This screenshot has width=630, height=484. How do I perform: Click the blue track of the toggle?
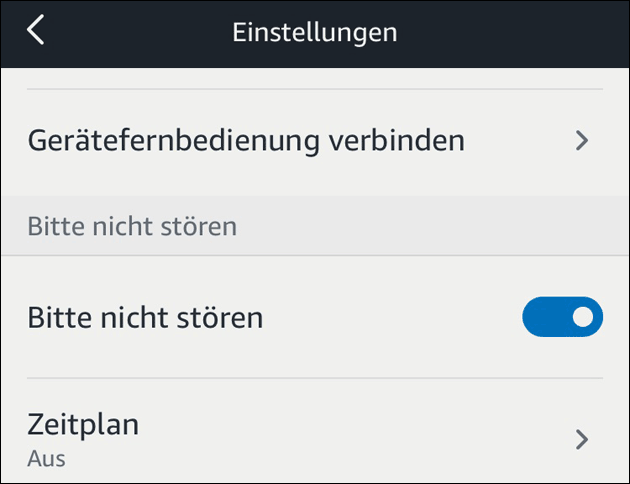click(545, 317)
